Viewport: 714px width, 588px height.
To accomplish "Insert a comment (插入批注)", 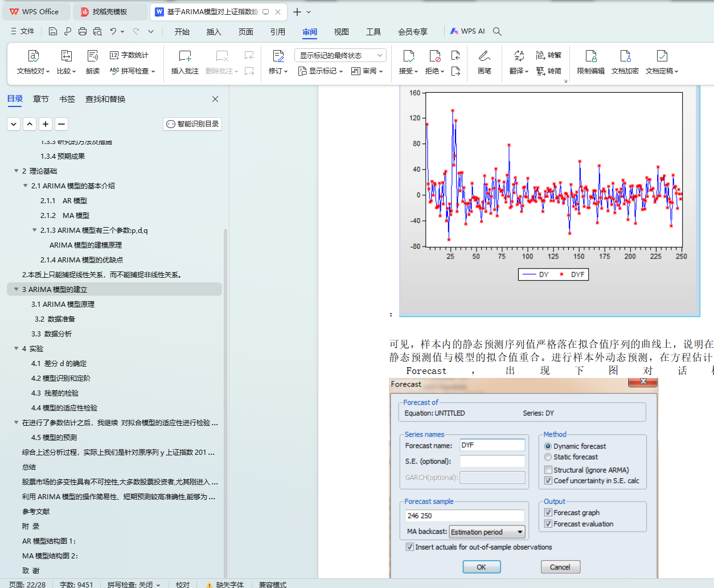I will tap(185, 62).
